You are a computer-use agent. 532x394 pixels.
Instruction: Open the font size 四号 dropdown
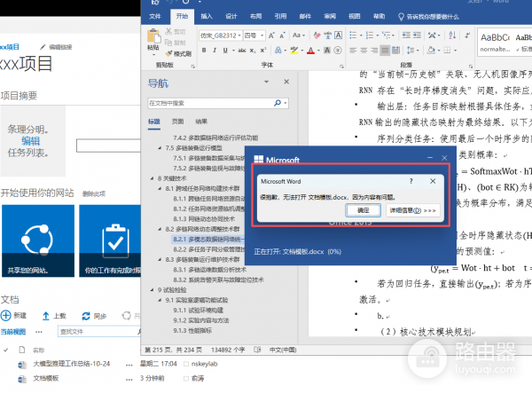coord(262,35)
